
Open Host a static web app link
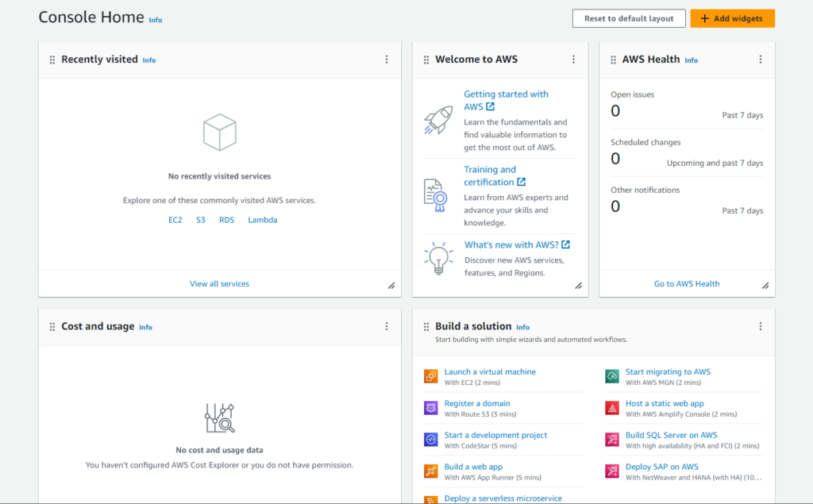pos(665,403)
